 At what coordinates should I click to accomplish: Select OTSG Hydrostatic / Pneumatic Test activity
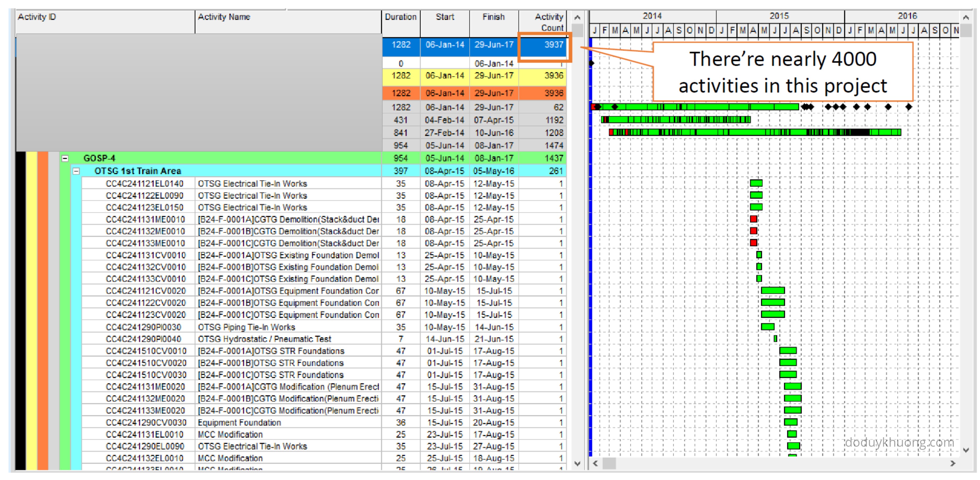(x=264, y=339)
